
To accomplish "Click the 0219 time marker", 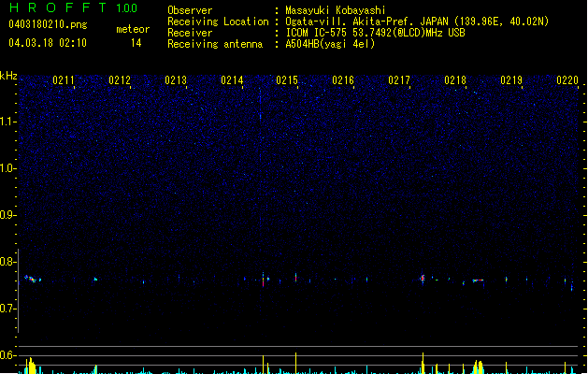I will (511, 80).
